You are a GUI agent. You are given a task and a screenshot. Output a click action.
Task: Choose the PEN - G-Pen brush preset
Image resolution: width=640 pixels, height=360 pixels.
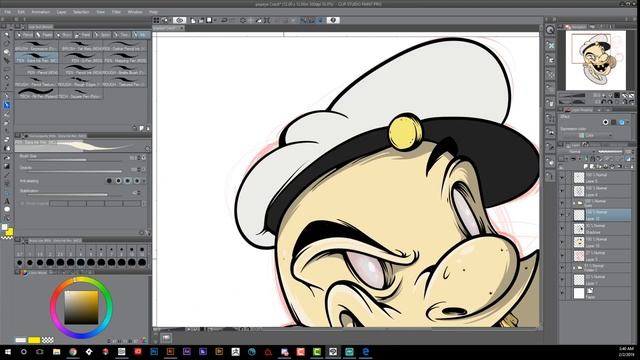[81, 58]
